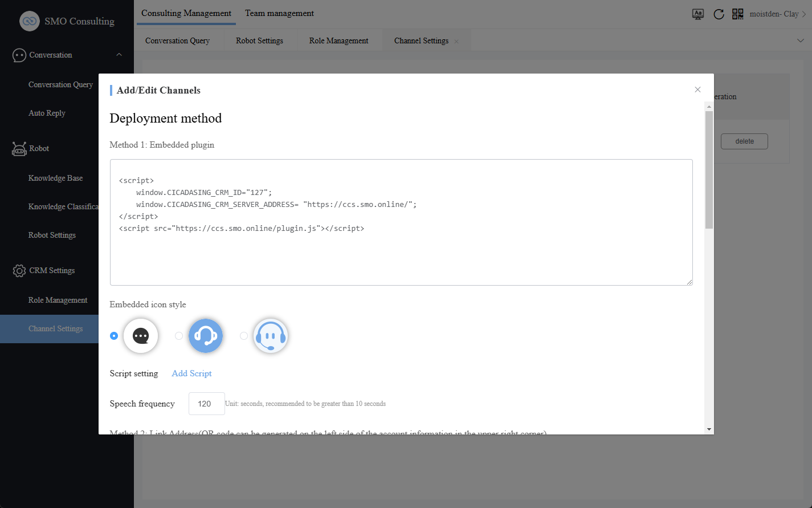Open the moistden- Clay account menu
Screen dimensions: 812x508
point(777,14)
